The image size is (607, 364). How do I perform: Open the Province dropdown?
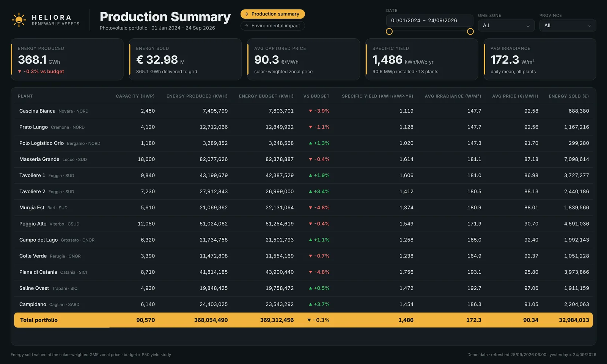[x=568, y=25]
